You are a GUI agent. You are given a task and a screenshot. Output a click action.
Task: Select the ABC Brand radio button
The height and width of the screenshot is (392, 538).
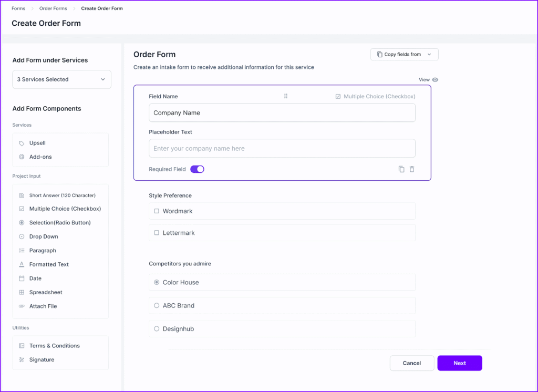[x=156, y=305]
